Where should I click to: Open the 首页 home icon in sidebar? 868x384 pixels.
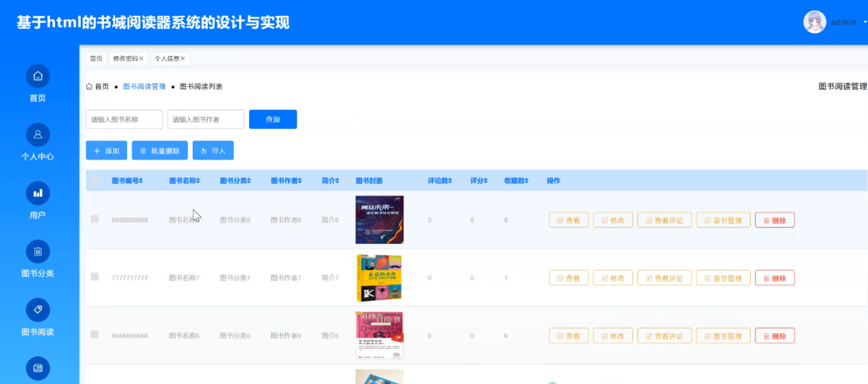tap(38, 75)
